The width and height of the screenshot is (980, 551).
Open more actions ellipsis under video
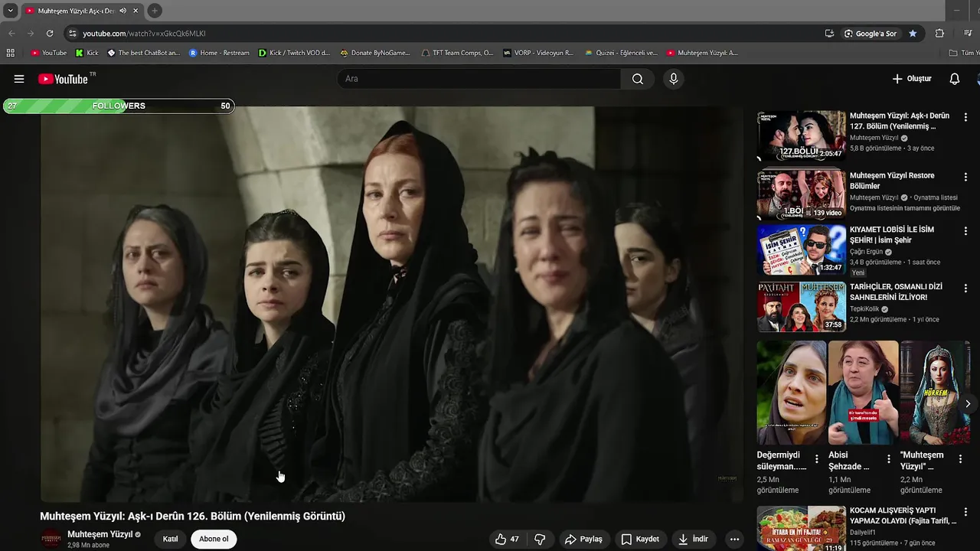point(734,539)
